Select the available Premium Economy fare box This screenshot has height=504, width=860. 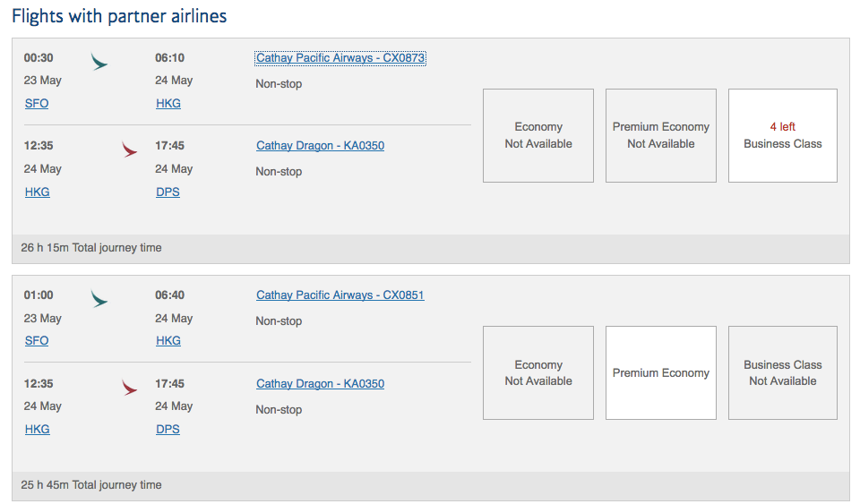click(660, 373)
